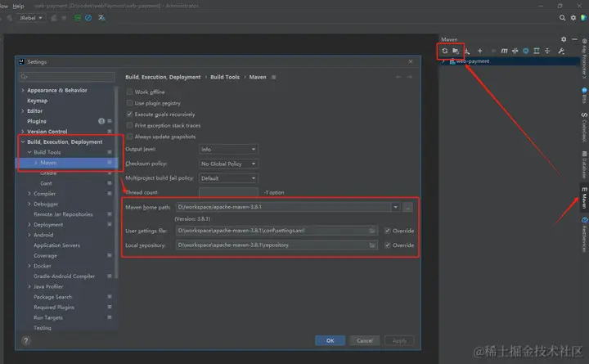This screenshot has width=589, height=364.
Task: Toggle Maven offline mode icon
Action: point(515,51)
